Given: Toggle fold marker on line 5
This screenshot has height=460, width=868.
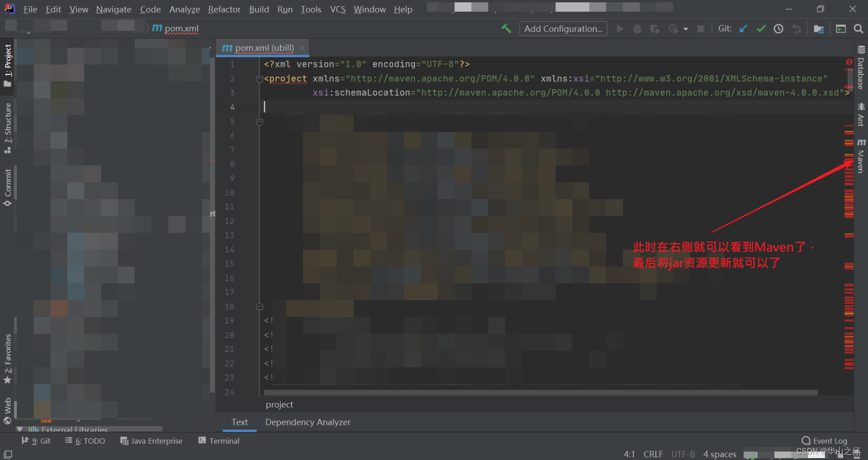Looking at the screenshot, I should point(260,122).
